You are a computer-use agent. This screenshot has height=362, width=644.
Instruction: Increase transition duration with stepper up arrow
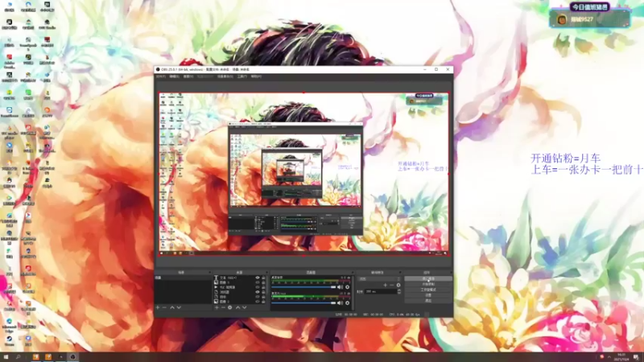pyautogui.click(x=398, y=290)
